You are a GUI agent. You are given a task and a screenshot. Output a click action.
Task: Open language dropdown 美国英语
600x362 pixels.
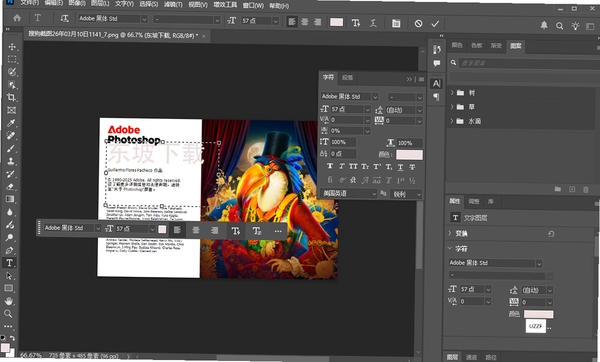349,194
